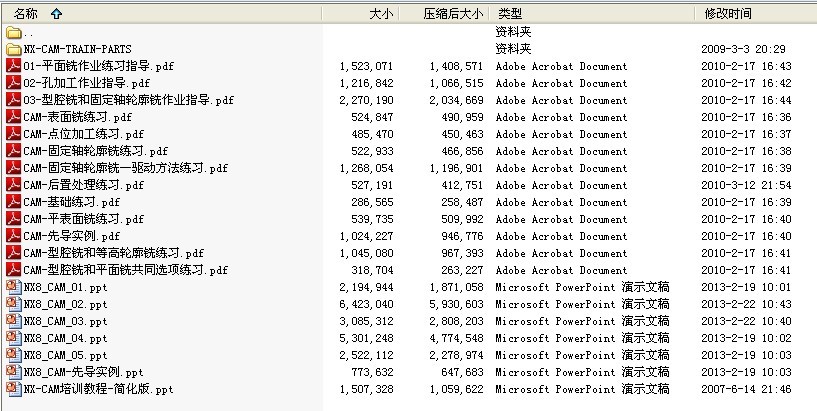Click modified time 2010-2-17 16:36
Viewport: 817px width, 411px height.
(x=746, y=117)
